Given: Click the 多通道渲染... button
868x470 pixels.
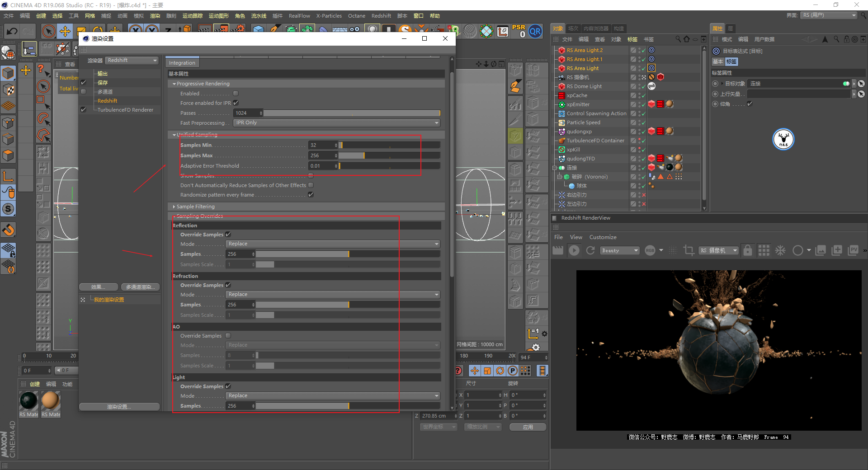Looking at the screenshot, I should pos(140,287).
